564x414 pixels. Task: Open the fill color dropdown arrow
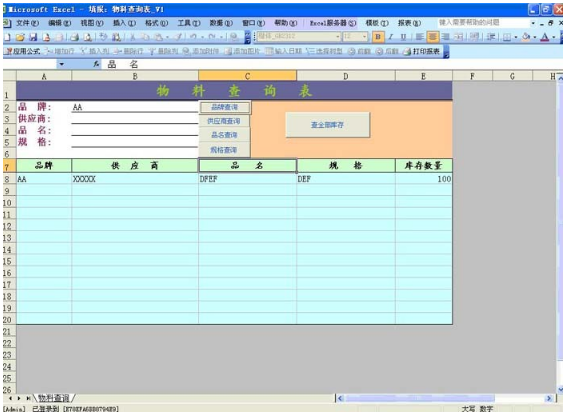535,37
